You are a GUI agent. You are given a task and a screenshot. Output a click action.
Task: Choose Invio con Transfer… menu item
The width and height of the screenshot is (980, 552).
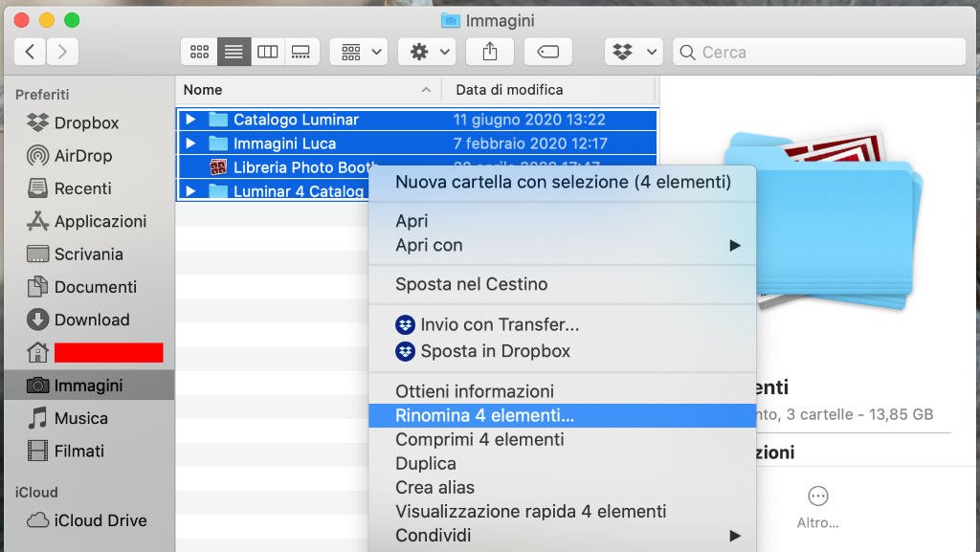pos(563,324)
